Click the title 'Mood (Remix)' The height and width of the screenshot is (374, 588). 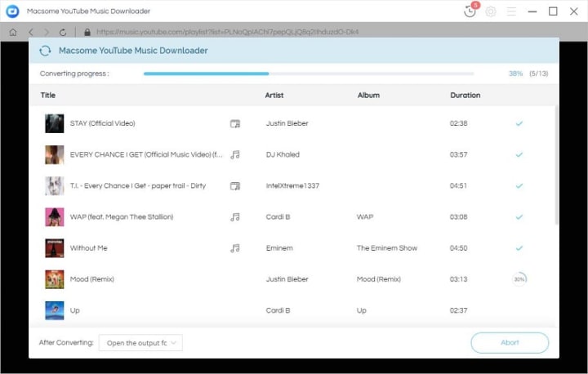coord(91,279)
